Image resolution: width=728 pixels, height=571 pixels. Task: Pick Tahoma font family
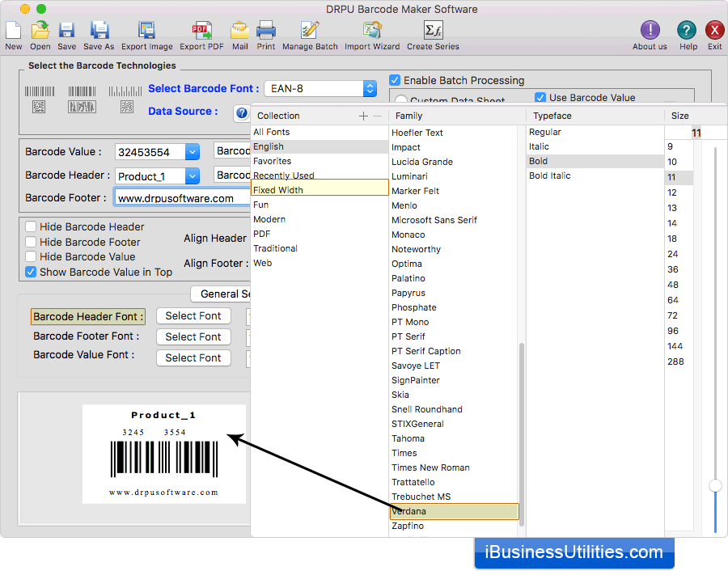(453, 438)
